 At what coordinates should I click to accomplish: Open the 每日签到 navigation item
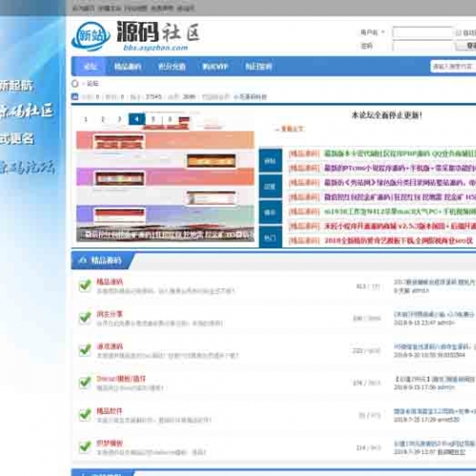pos(259,67)
